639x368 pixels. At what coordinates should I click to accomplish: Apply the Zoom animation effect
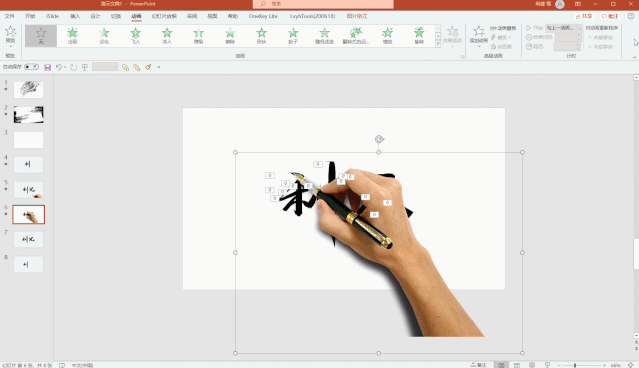pyautogui.click(x=388, y=35)
